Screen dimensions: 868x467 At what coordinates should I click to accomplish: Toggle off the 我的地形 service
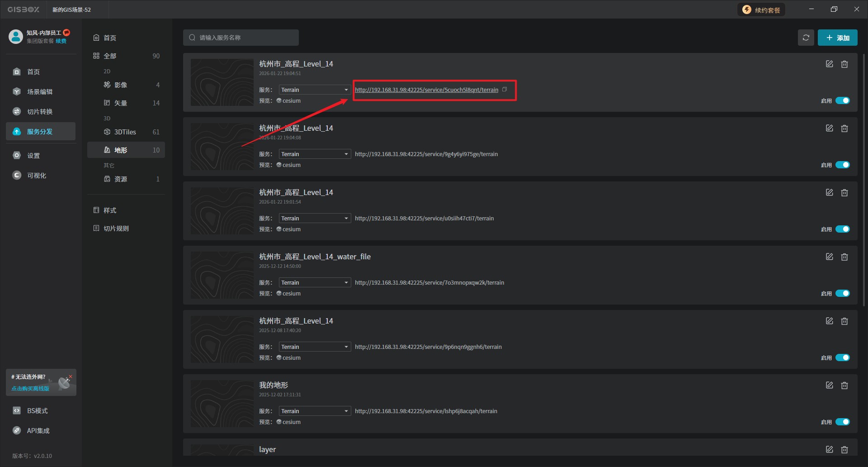[842, 422]
